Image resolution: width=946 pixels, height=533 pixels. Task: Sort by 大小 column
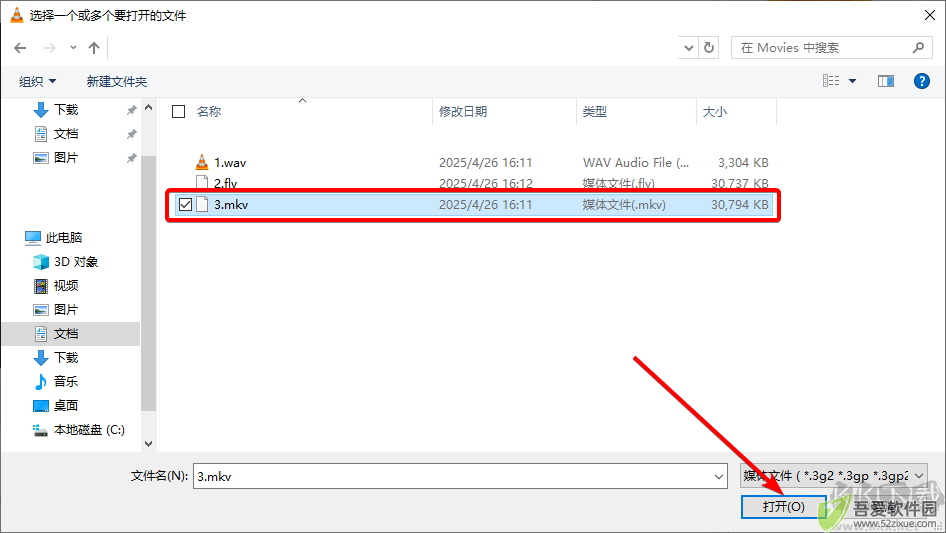715,112
